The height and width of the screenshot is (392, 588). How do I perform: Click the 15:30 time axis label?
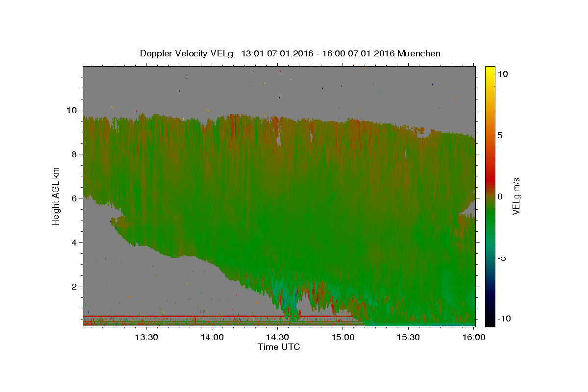coord(408,337)
